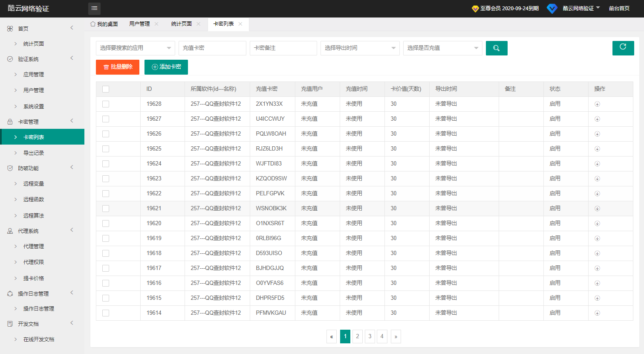Click the blue diamond logo icon in header
The width and height of the screenshot is (644, 354).
[x=552, y=8]
